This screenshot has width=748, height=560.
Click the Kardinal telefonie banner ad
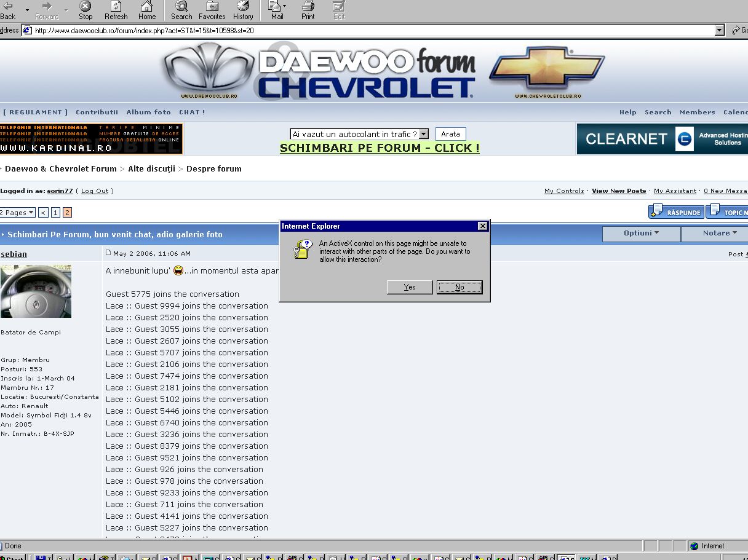coord(91,138)
